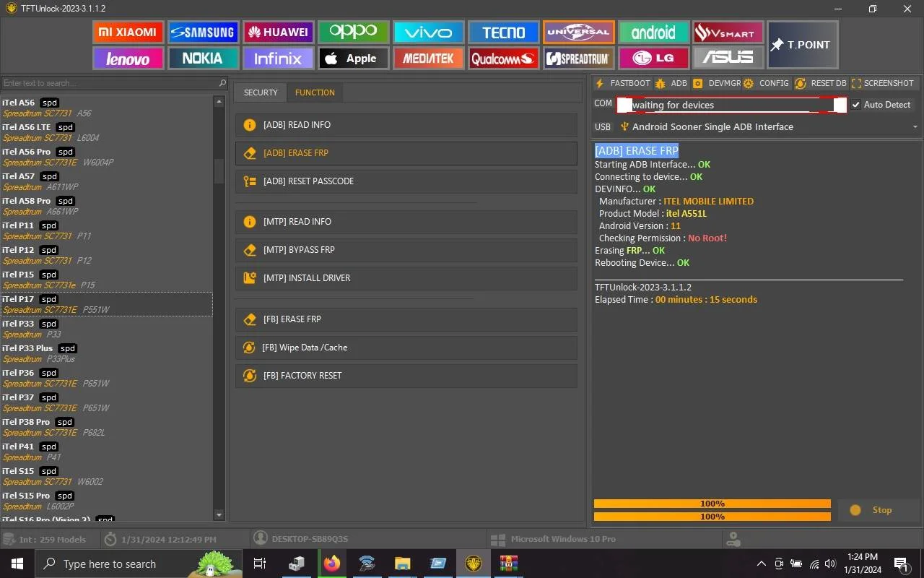The height and width of the screenshot is (578, 924).
Task: Open the MediaTek chipset section
Action: point(428,59)
